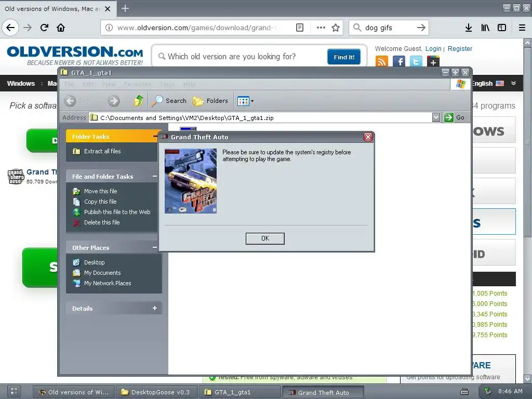Click the RSS feed icon
The width and height of the screenshot is (532, 399).
click(x=382, y=61)
